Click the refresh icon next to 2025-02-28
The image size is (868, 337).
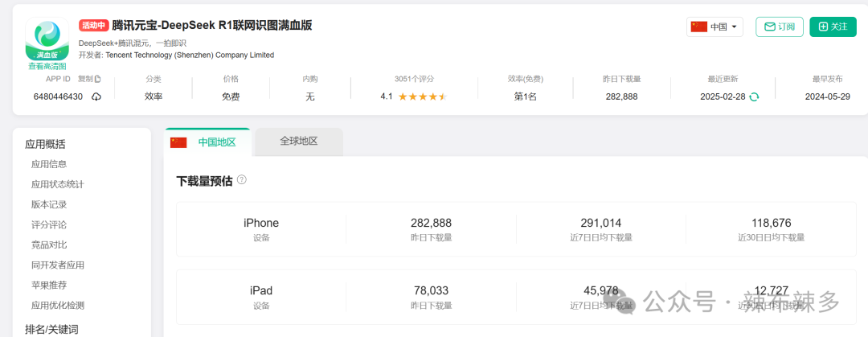pos(754,97)
